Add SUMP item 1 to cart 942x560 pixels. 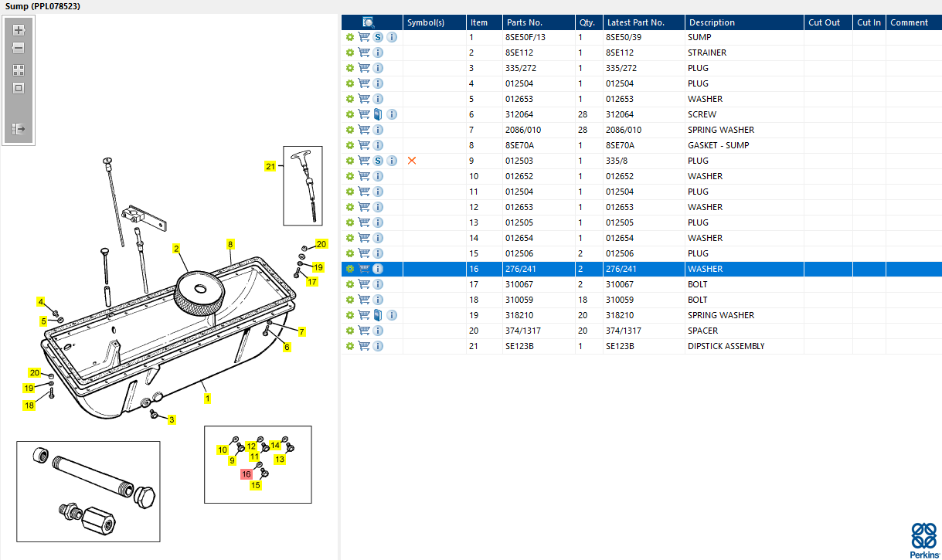(x=364, y=37)
